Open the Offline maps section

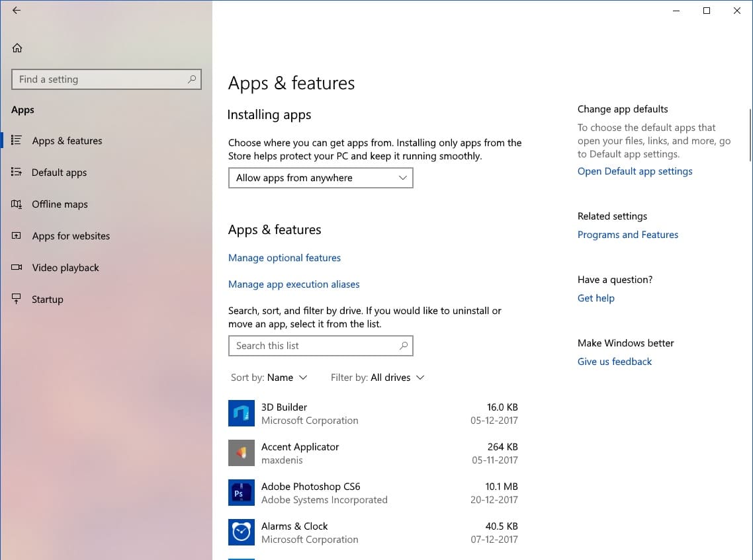click(60, 204)
